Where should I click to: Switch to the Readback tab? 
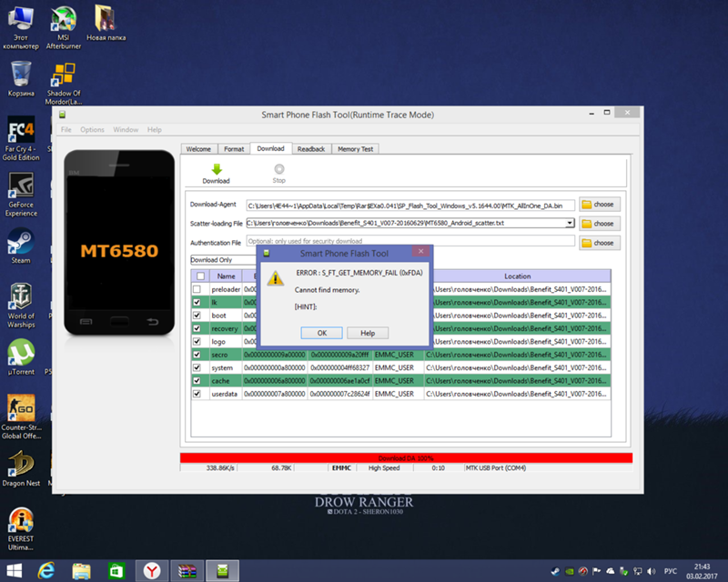coord(311,149)
